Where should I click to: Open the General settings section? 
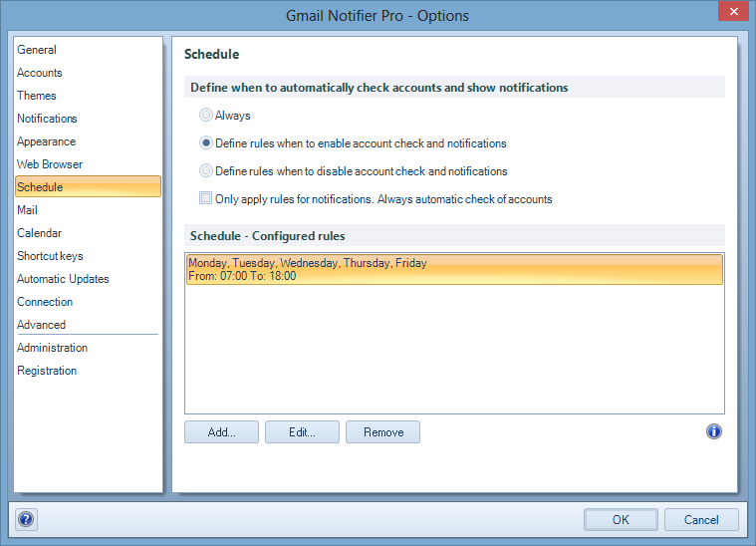[37, 50]
